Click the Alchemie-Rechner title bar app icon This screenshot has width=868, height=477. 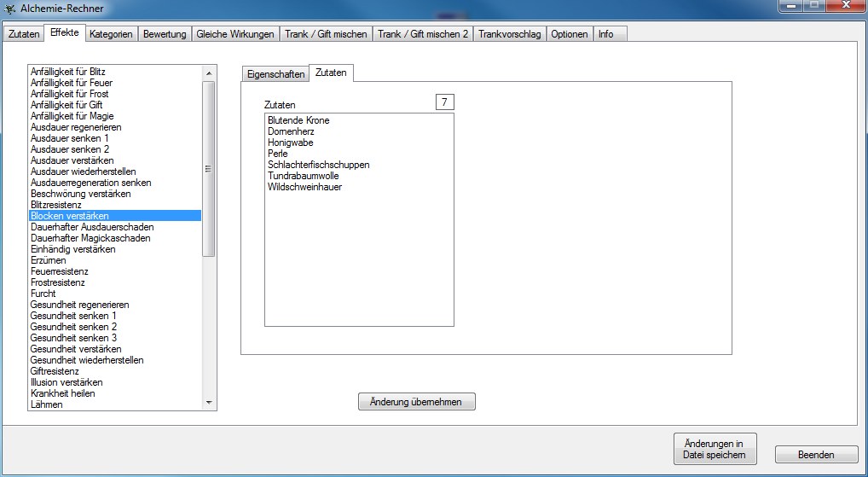point(9,8)
